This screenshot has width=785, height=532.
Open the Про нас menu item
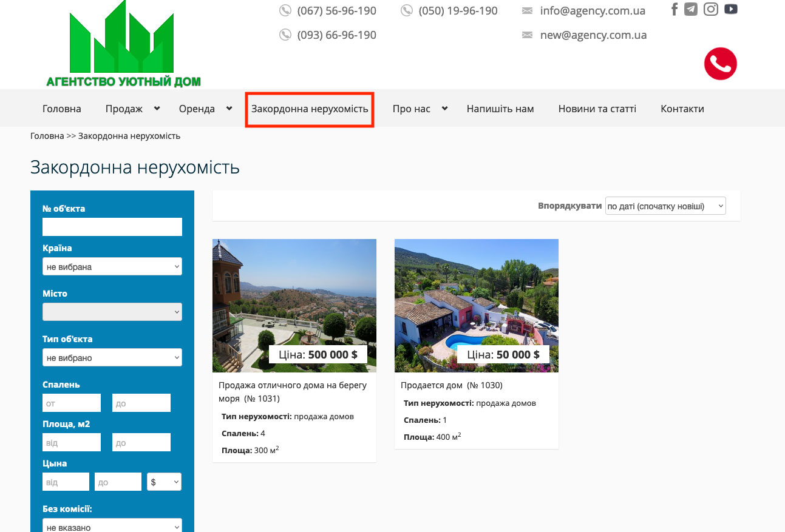coord(412,109)
